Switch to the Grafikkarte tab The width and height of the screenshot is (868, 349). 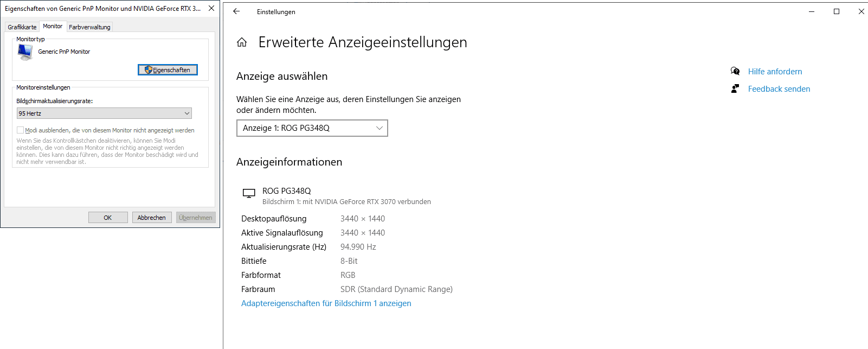22,27
